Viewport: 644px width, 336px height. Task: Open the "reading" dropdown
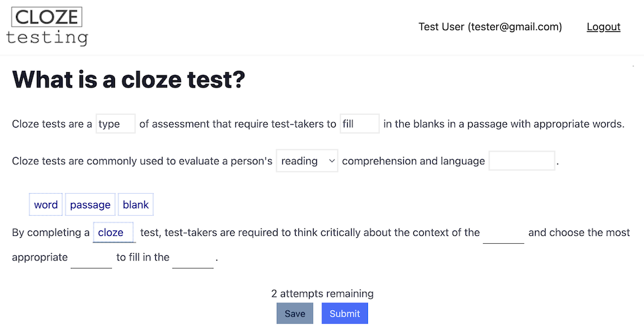tap(307, 161)
